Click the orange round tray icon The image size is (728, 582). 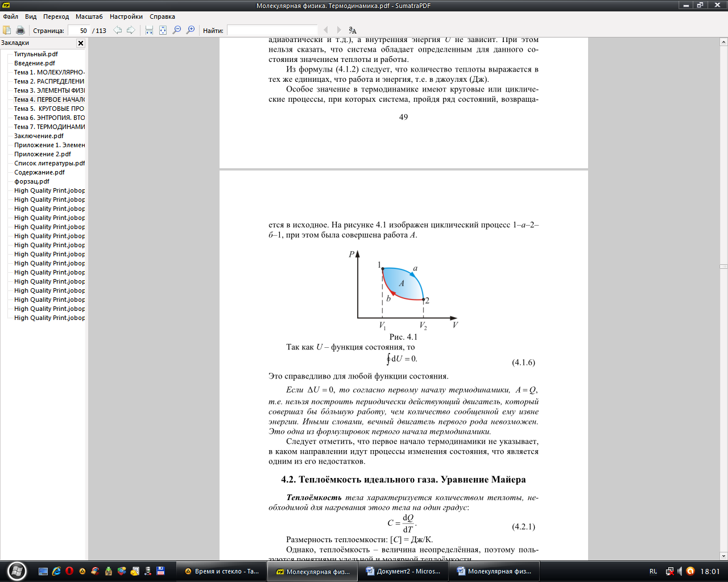tap(690, 571)
